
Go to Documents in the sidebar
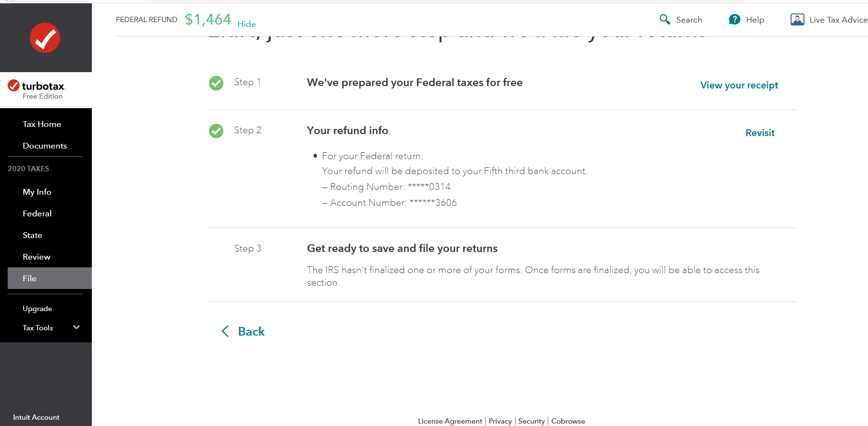tap(45, 146)
